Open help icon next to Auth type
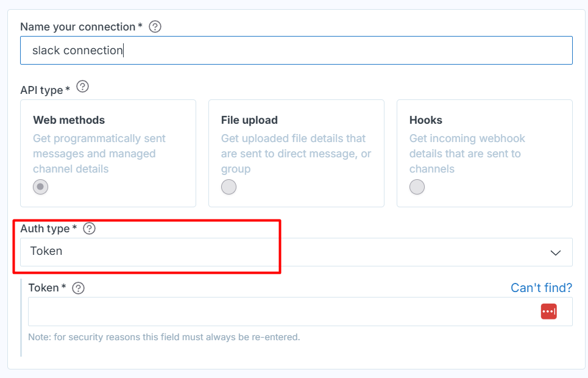The width and height of the screenshot is (588, 378). click(x=89, y=228)
